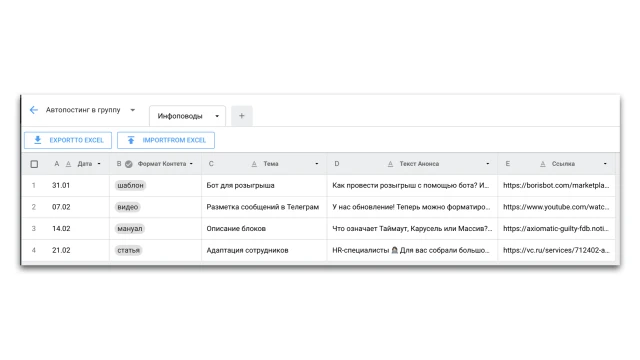This screenshot has width=640, height=360.
Task: Open the borisbot.com link in row 1
Action: tap(556, 185)
